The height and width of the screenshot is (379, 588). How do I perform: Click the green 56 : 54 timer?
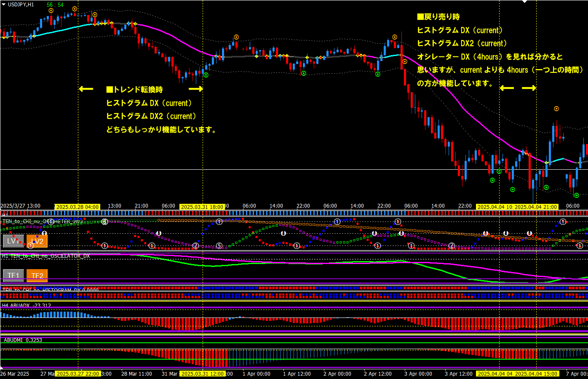coord(55,5)
